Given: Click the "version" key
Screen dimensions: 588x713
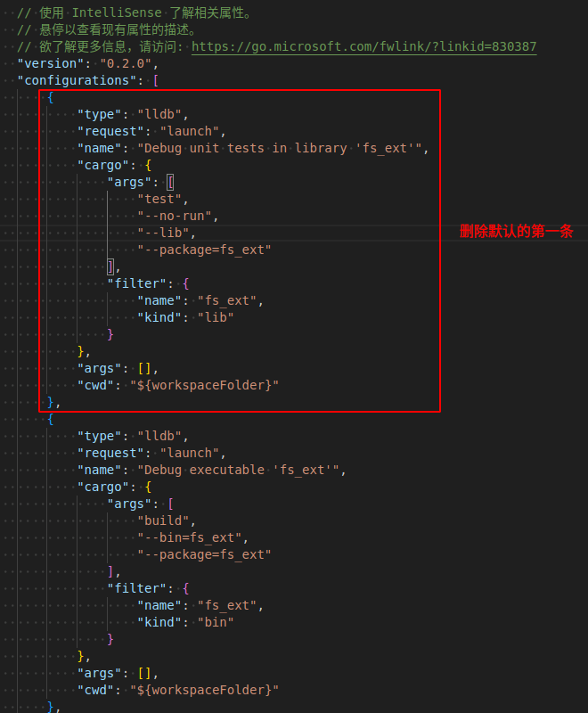Looking at the screenshot, I should tap(51, 63).
